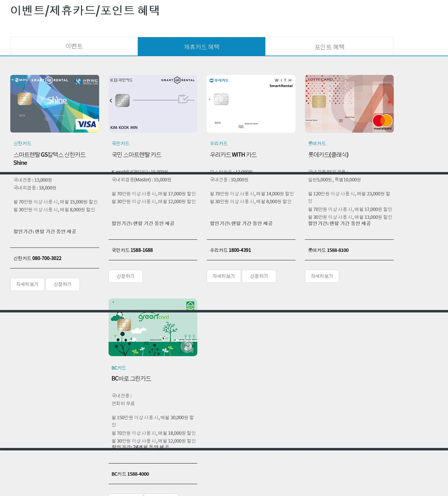Open the 포인트 혜택 tab
The image size is (448, 496).
[329, 47]
